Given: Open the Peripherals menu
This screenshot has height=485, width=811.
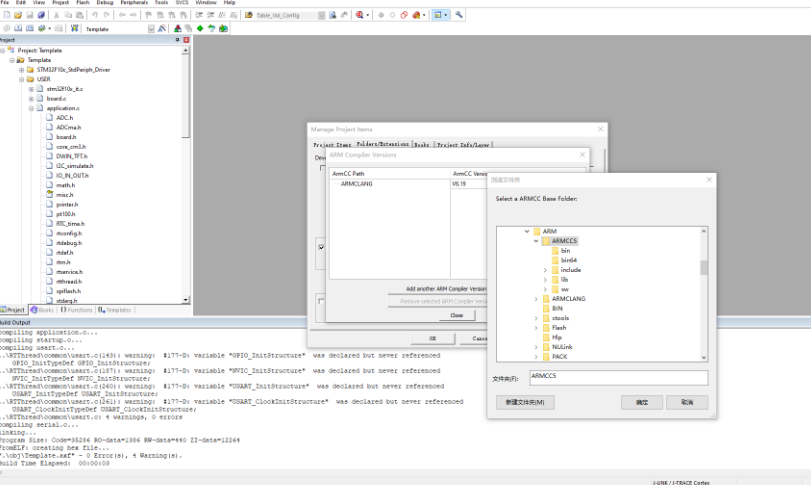Looking at the screenshot, I should click(134, 3).
